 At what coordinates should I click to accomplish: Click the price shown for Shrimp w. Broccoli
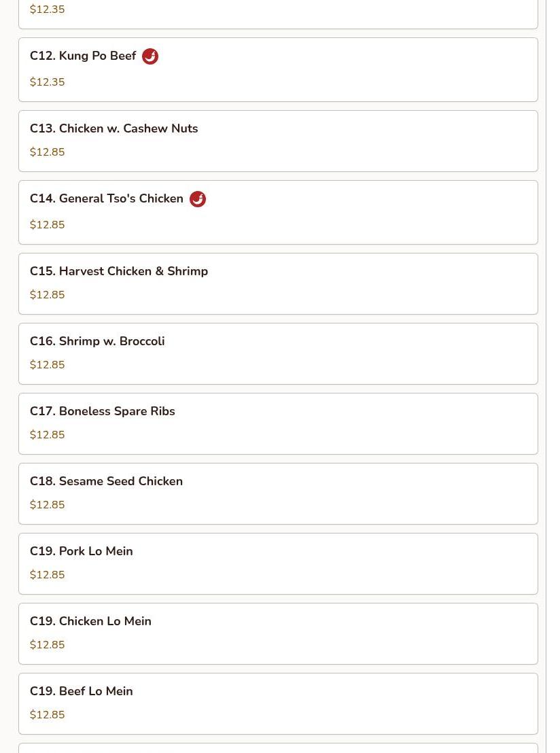(47, 365)
